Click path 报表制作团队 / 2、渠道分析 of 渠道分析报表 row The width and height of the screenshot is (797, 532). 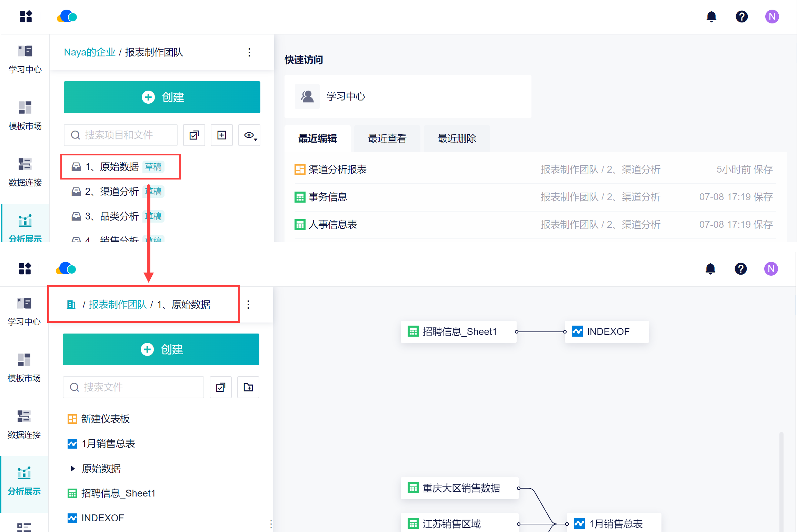click(600, 170)
